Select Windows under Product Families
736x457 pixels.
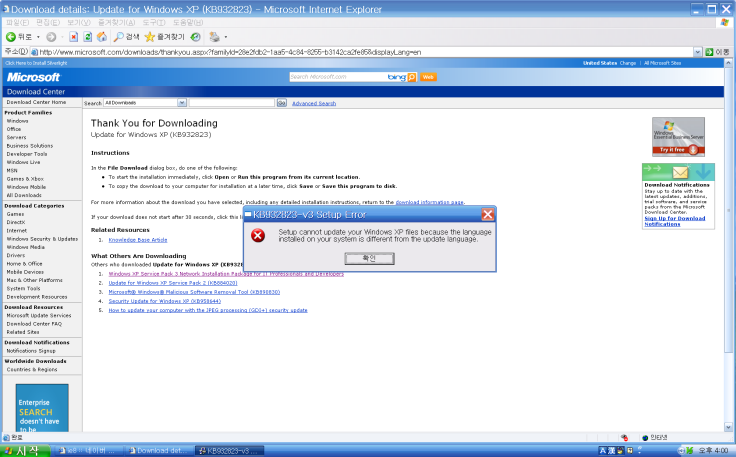point(17,121)
